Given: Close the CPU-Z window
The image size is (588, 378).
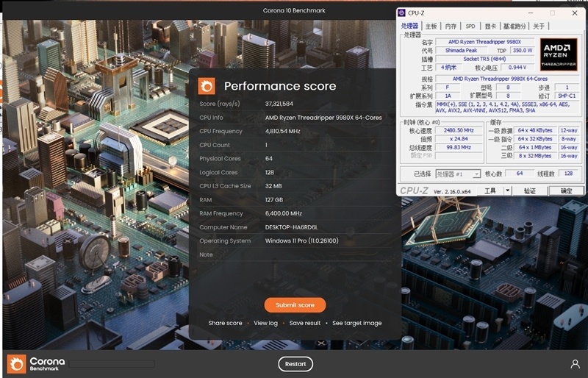Looking at the screenshot, I should [573, 13].
